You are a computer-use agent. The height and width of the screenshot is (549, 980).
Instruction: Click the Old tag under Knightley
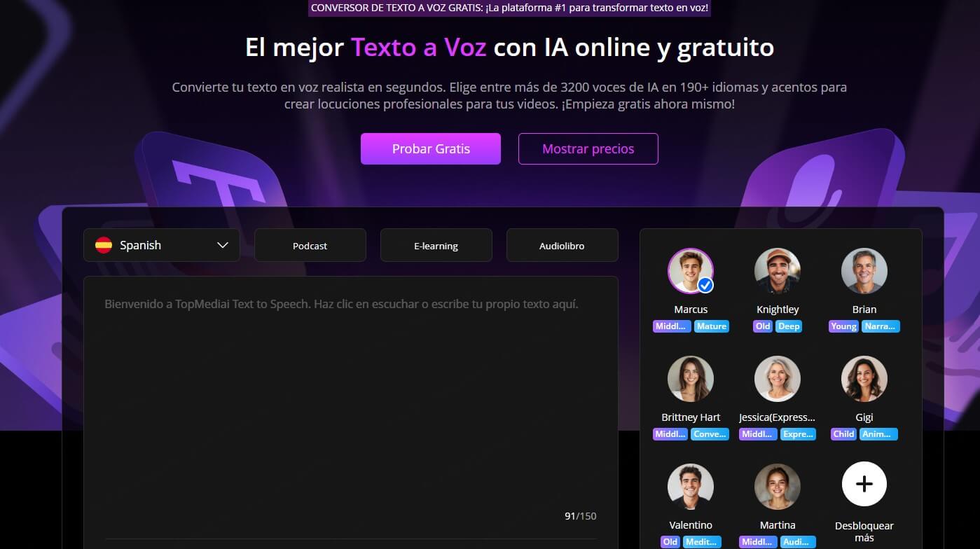tap(763, 326)
